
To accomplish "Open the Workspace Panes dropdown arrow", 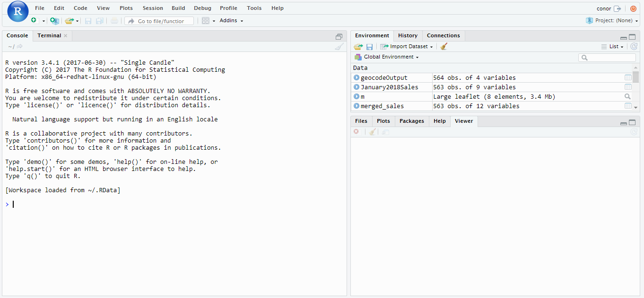I will [x=214, y=21].
